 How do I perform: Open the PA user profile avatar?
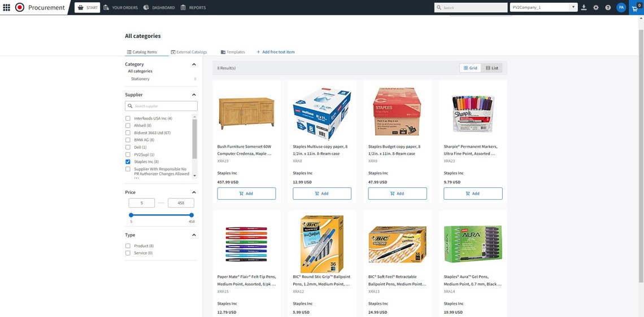pos(621,8)
